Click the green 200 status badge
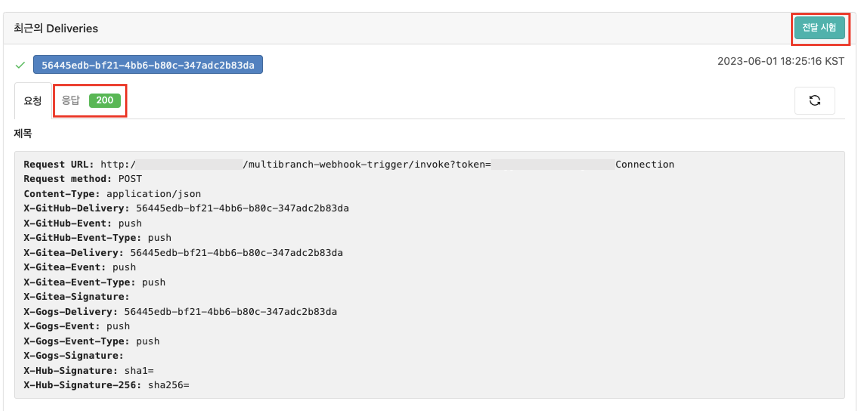 [105, 101]
